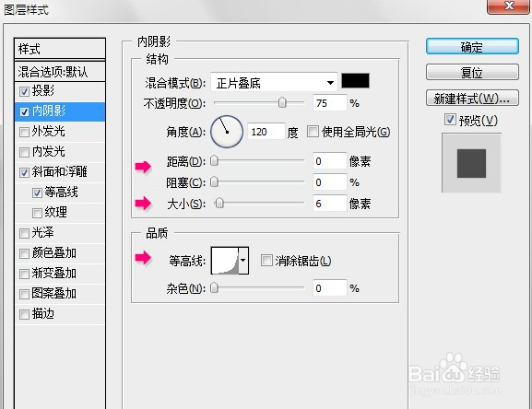Toggle the 预览 preview checkbox

(450, 119)
